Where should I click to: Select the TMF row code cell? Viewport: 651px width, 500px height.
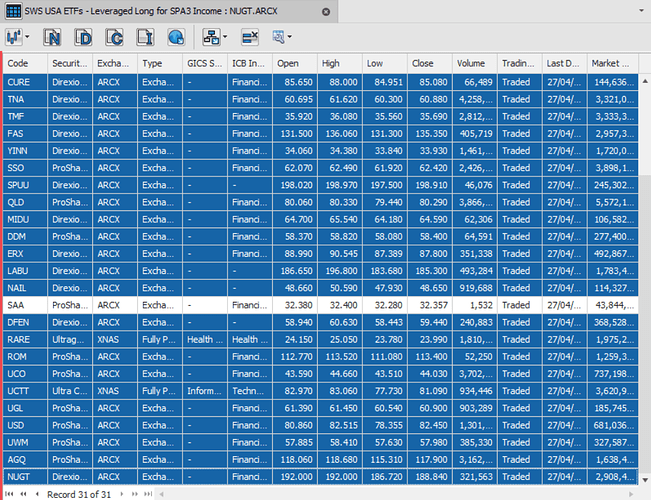[x=25, y=117]
